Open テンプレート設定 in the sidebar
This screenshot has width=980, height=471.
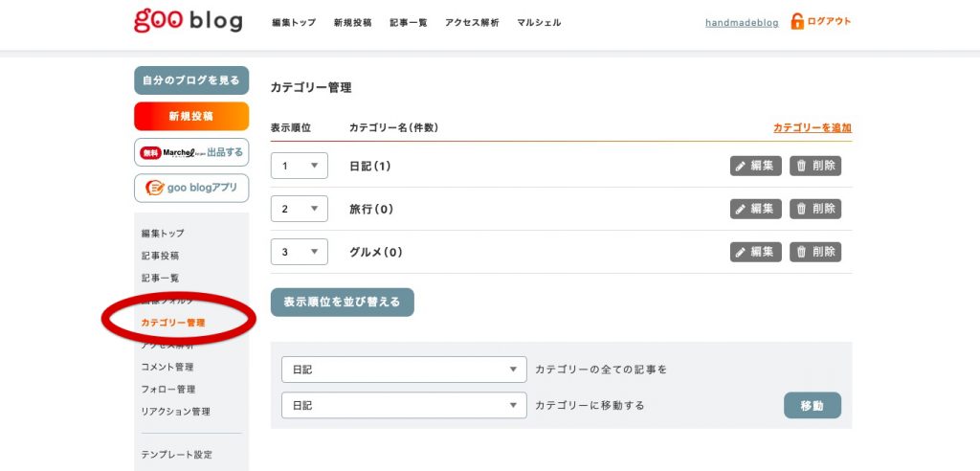[x=177, y=455]
